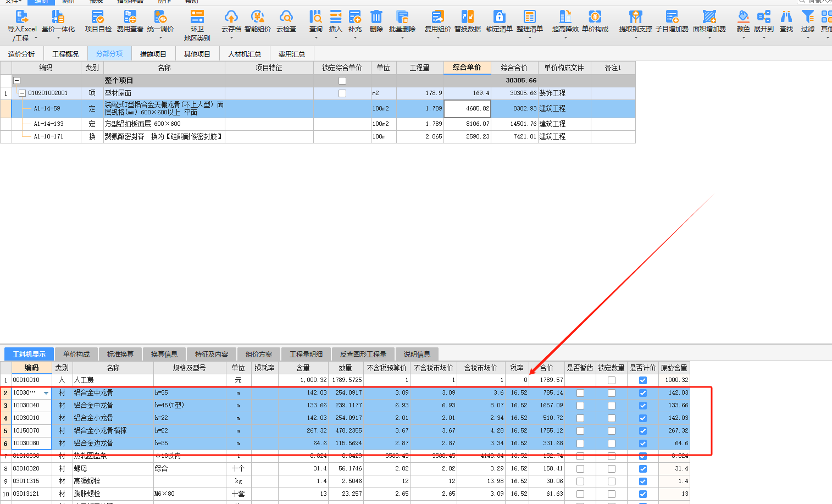The image size is (832, 504).
Task: Click the 统一调价 price adjustment icon
Action: click(x=160, y=17)
